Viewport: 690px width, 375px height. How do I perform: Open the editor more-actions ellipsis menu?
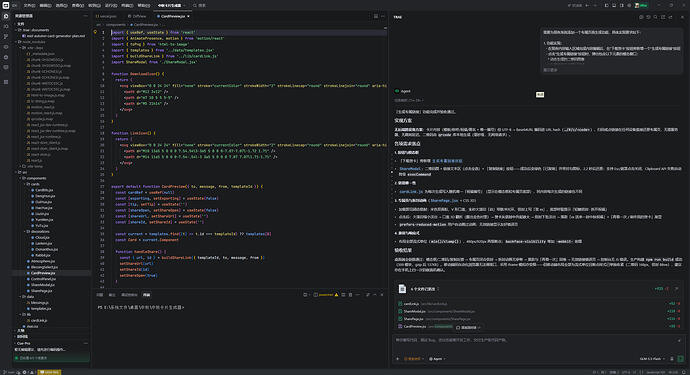tap(382, 16)
